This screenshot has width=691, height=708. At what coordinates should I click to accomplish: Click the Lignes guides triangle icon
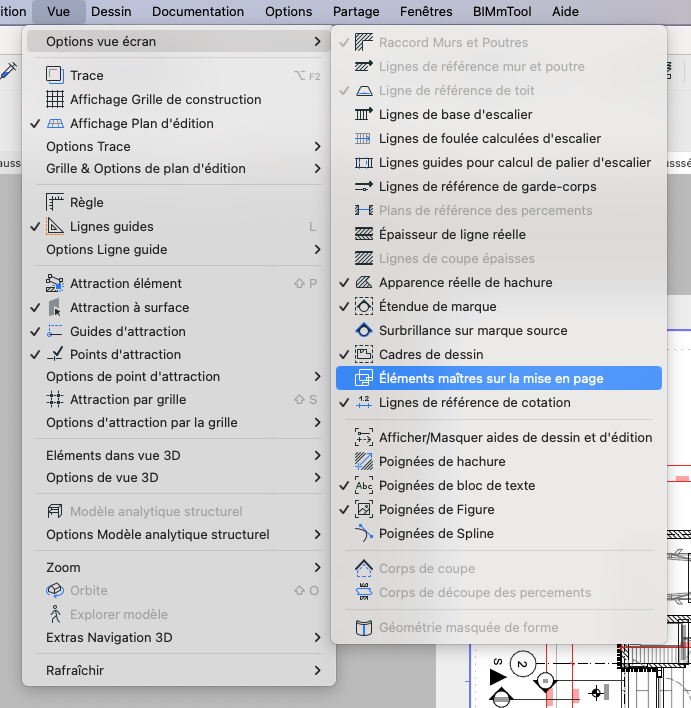[55, 226]
